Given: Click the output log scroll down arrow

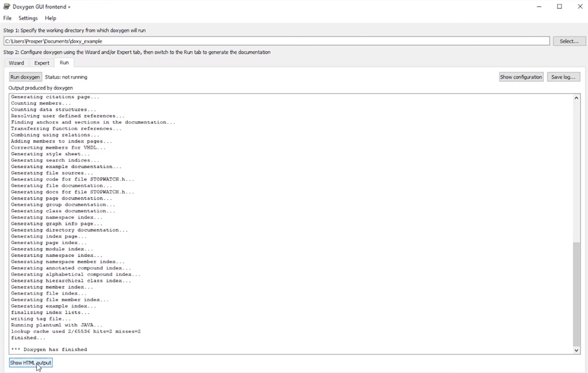Looking at the screenshot, I should (x=576, y=350).
